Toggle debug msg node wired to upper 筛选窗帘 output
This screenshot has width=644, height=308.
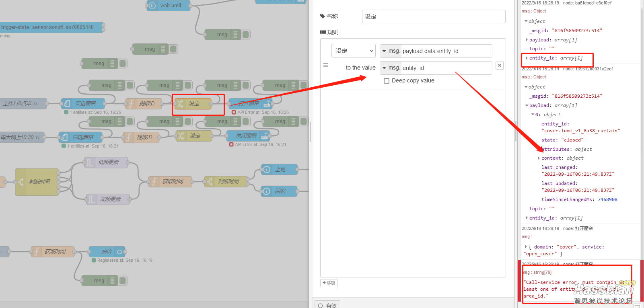click(x=130, y=85)
